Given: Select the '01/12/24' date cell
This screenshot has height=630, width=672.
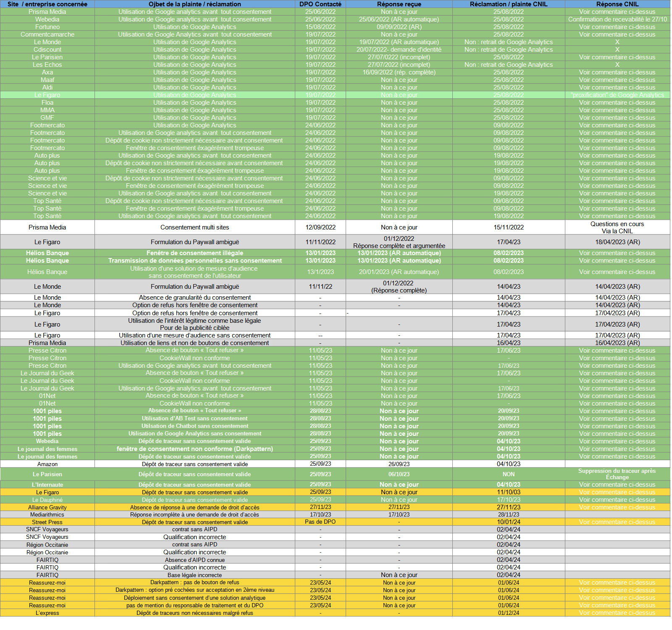Looking at the screenshot, I should tap(509, 613).
